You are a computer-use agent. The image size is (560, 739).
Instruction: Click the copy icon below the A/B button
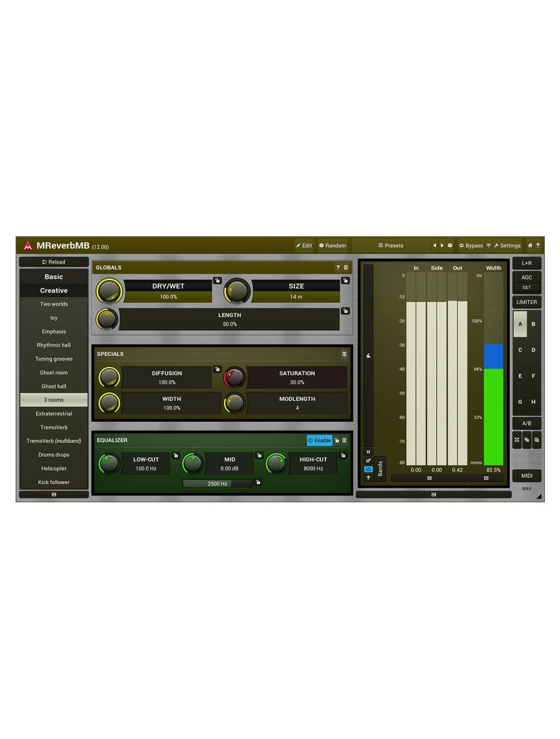(x=527, y=441)
